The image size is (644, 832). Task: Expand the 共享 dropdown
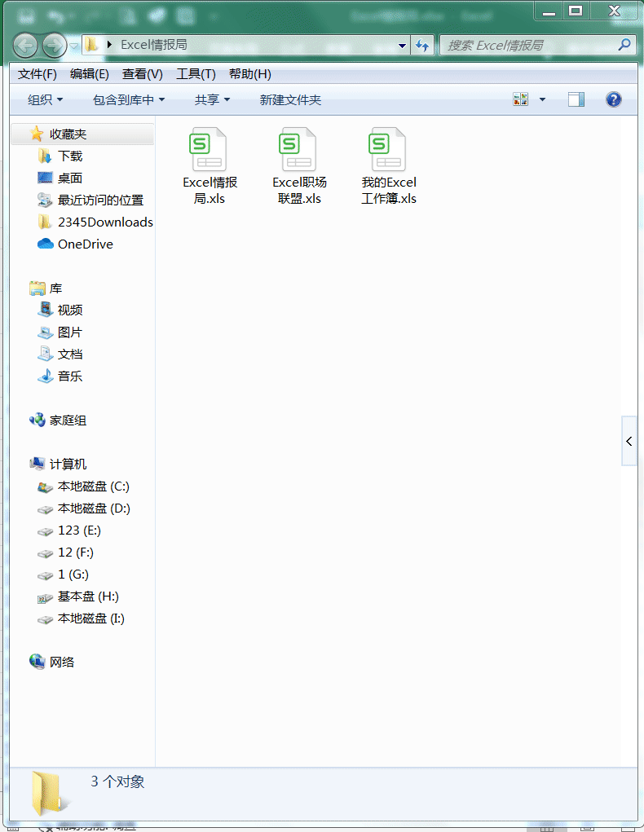click(213, 99)
